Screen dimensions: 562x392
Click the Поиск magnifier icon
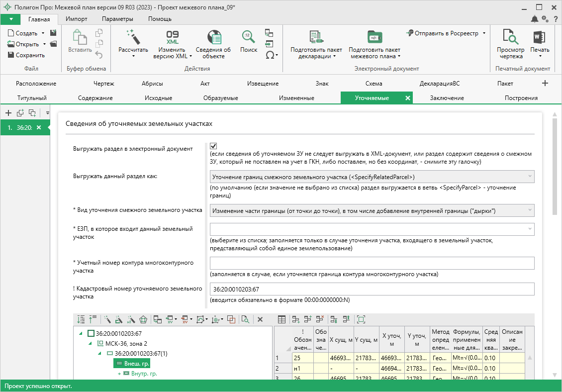click(x=248, y=37)
